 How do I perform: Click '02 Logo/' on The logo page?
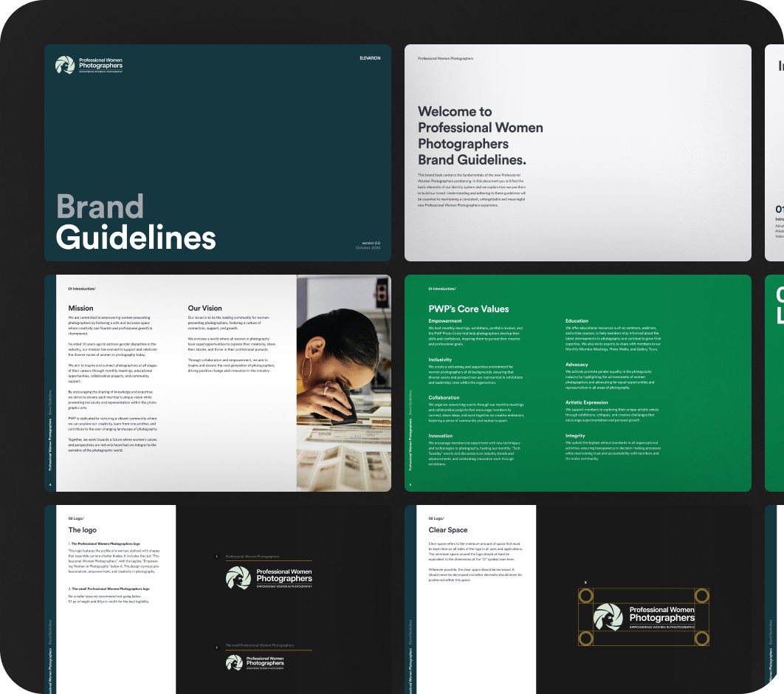click(76, 518)
